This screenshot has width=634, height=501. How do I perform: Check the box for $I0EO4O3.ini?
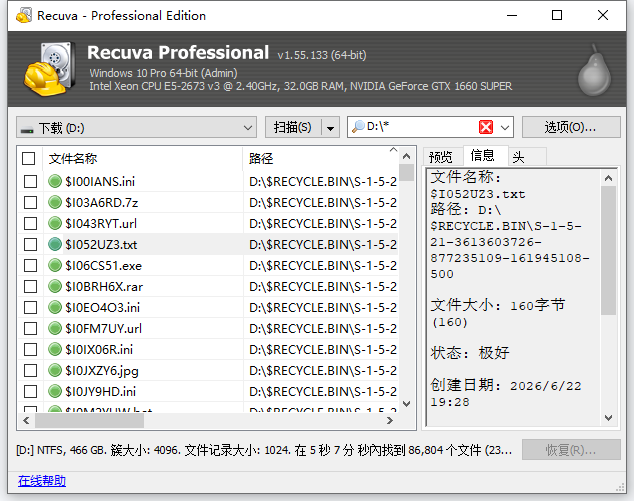coord(30,308)
